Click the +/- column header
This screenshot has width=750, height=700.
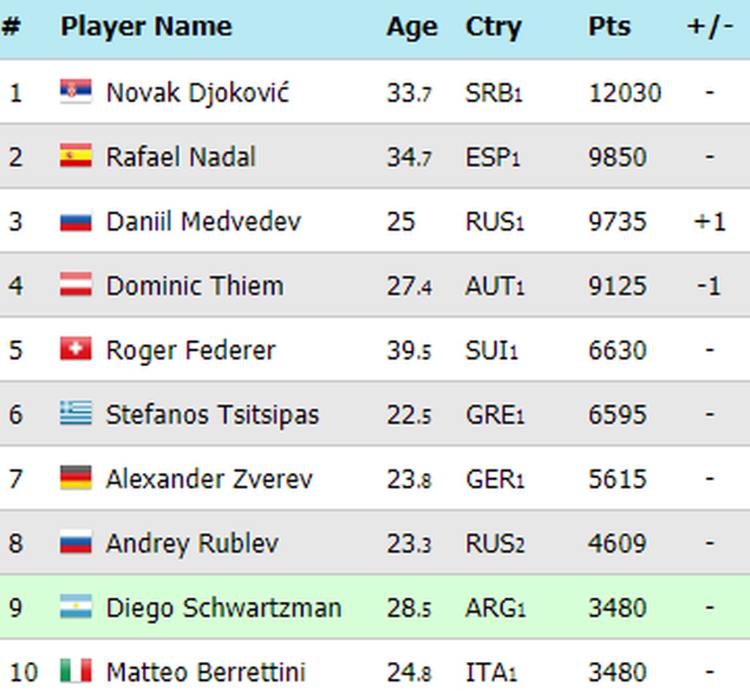pyautogui.click(x=710, y=27)
